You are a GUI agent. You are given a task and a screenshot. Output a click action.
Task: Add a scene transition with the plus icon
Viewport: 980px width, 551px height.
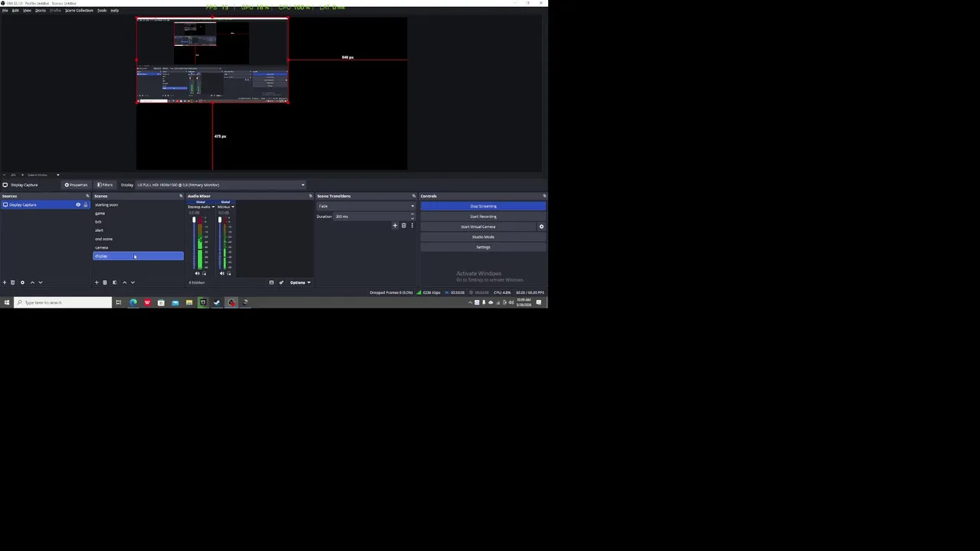(x=395, y=226)
